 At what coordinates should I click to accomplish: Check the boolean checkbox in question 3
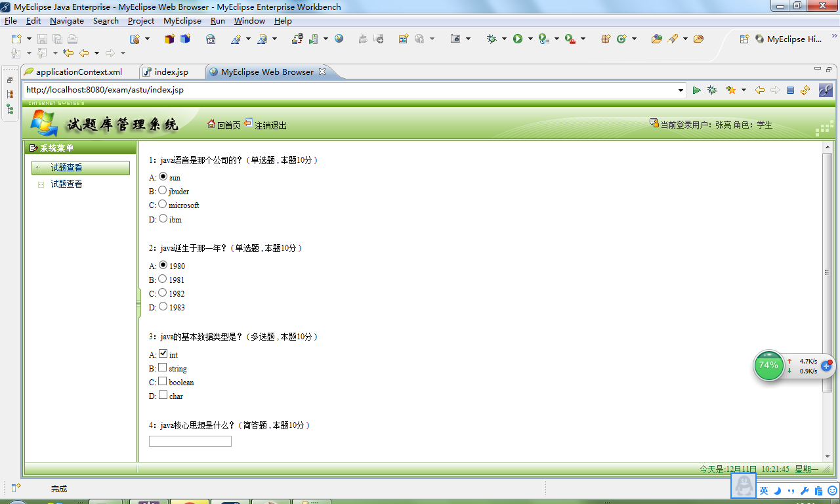point(162,382)
